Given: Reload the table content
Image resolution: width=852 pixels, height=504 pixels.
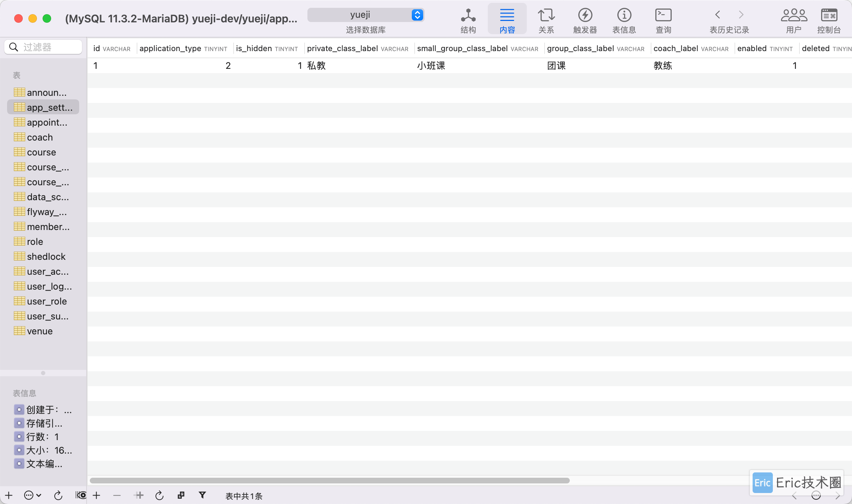Looking at the screenshot, I should point(159,495).
